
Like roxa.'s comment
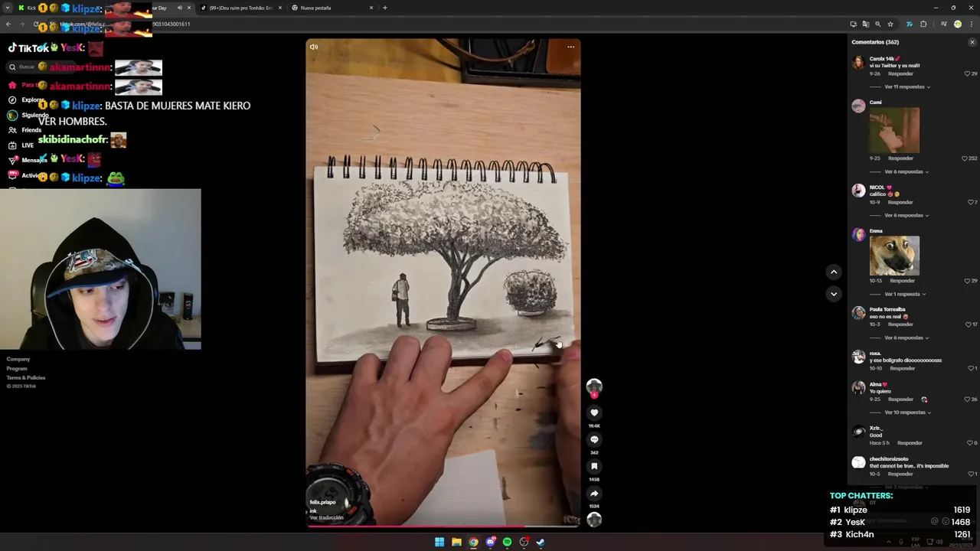coord(969,369)
